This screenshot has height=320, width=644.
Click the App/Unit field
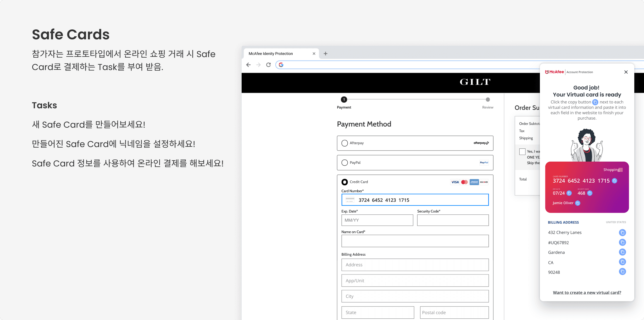point(415,281)
